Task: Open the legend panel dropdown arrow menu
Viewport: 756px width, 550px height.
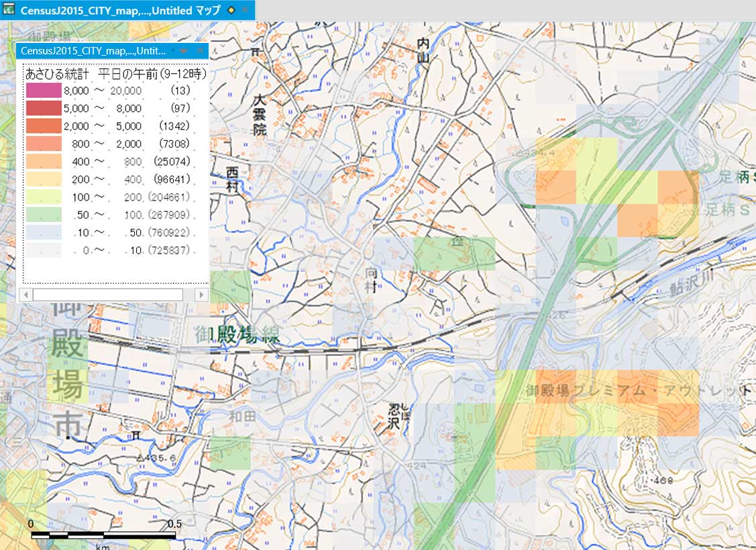Action: pos(182,51)
